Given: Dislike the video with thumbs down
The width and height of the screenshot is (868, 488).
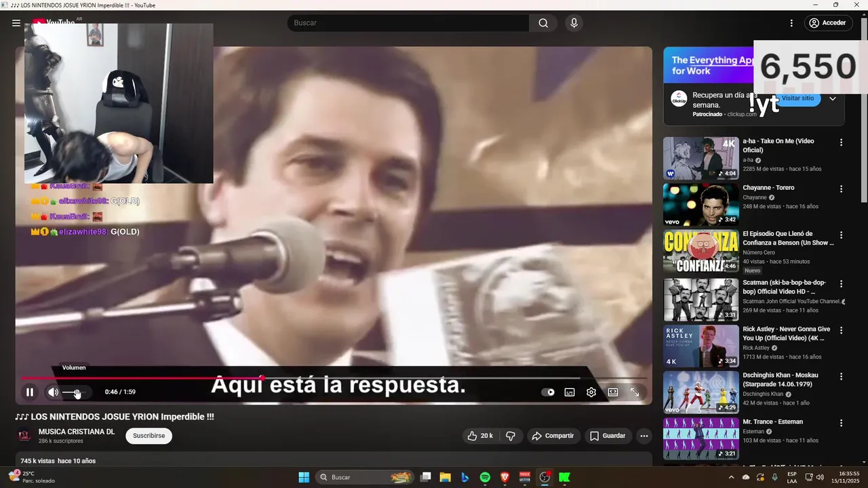Looking at the screenshot, I should 511,436.
